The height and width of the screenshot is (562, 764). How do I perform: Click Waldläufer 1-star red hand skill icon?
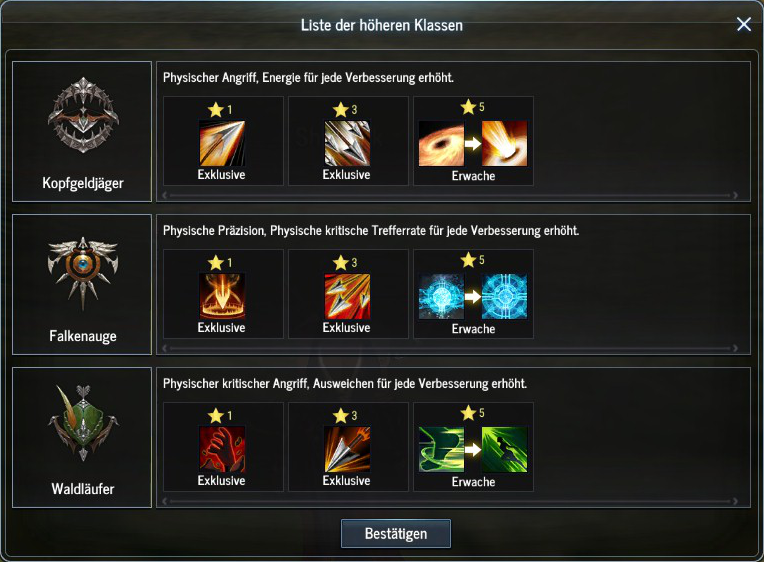(222, 449)
